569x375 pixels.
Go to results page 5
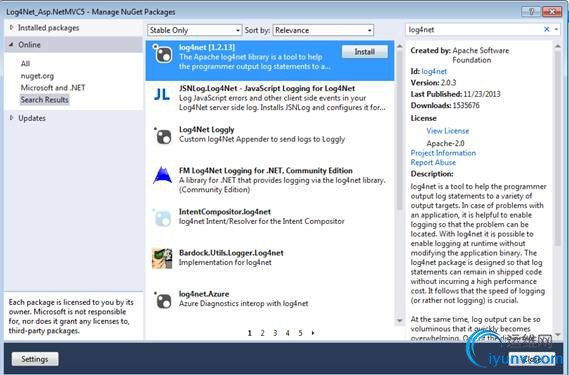click(x=300, y=333)
